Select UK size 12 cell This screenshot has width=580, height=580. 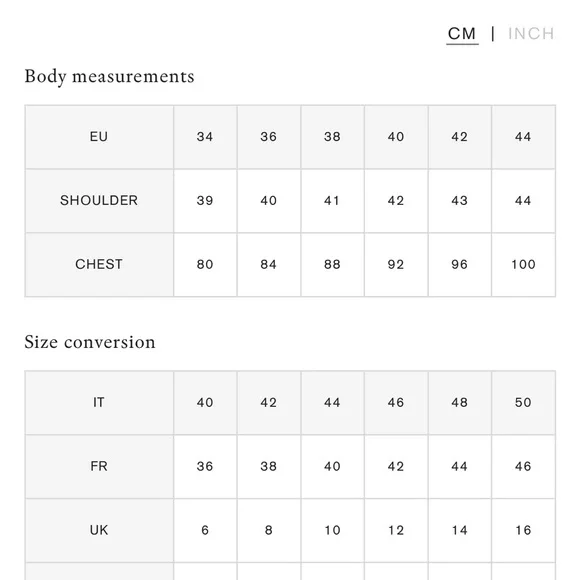[x=396, y=530]
